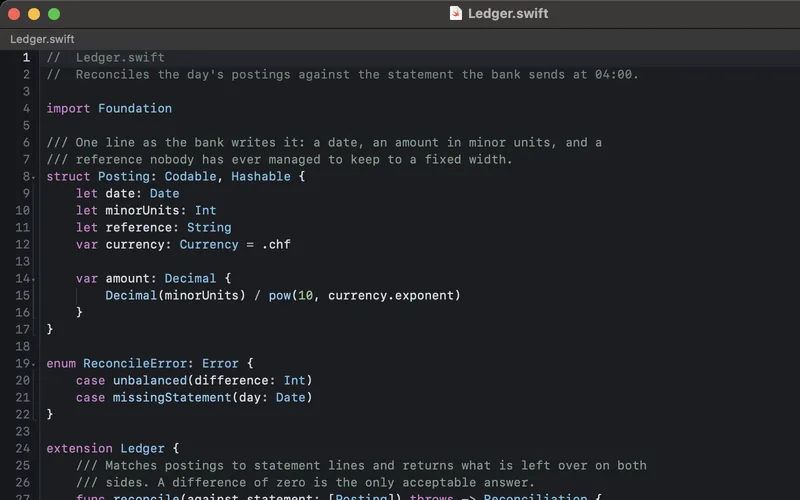Click line number 24 in the gutter
This screenshot has width=800, height=500.
pos(22,448)
